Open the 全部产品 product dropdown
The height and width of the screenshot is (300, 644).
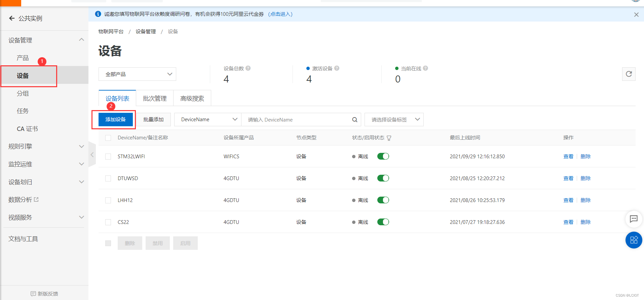click(x=137, y=74)
